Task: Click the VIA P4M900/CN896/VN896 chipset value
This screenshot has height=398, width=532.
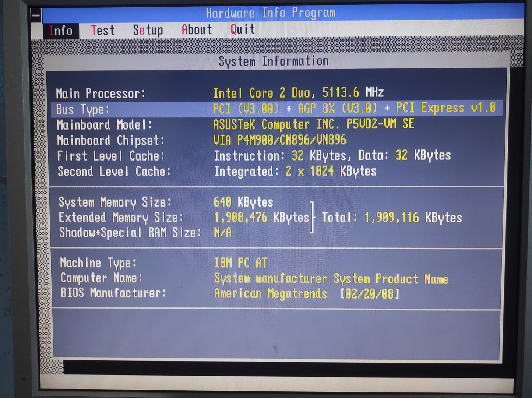Action: [279, 140]
